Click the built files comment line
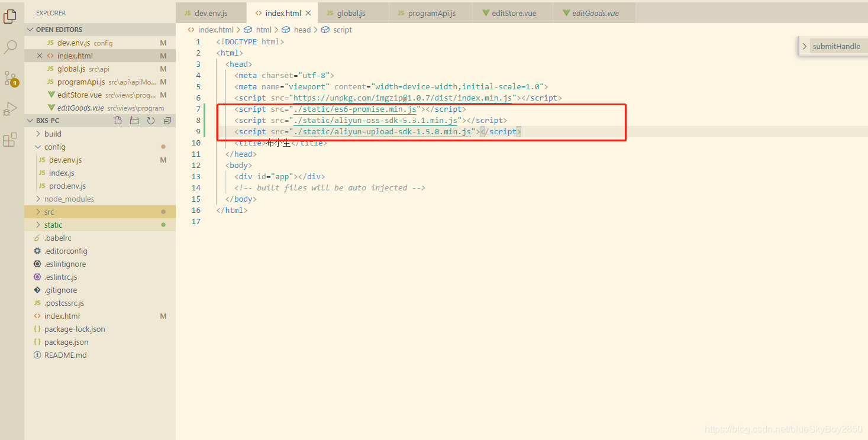The height and width of the screenshot is (440, 868). [330, 187]
